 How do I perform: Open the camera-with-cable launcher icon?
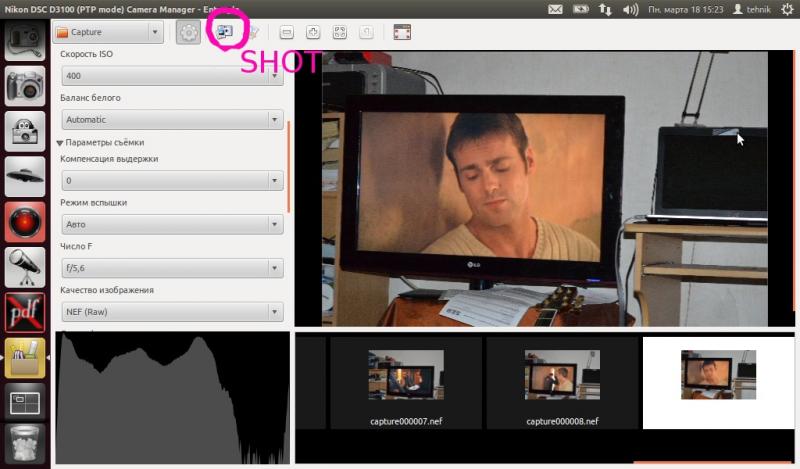point(24,41)
